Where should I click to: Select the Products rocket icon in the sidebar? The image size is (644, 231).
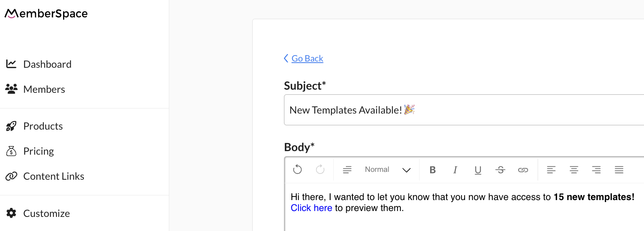tap(11, 126)
